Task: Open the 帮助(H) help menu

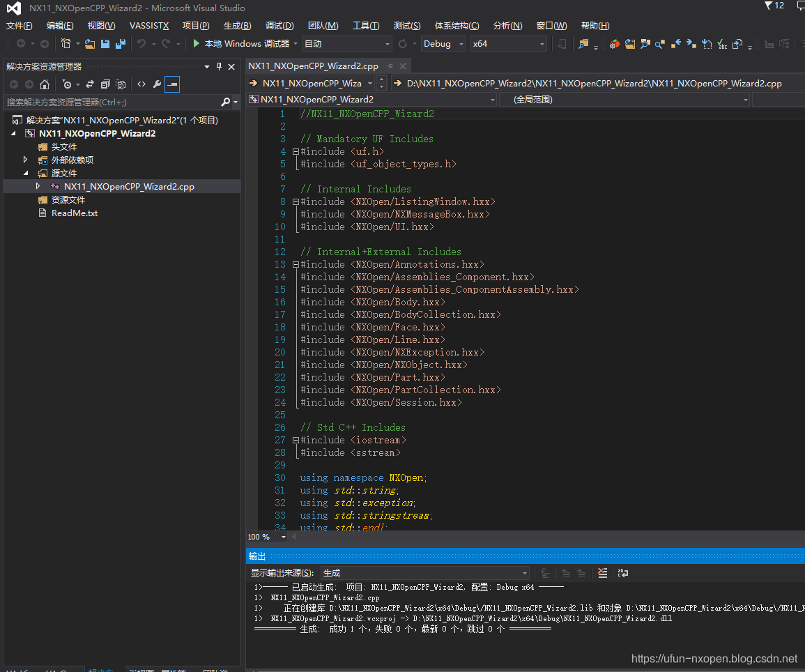Action: [595, 26]
